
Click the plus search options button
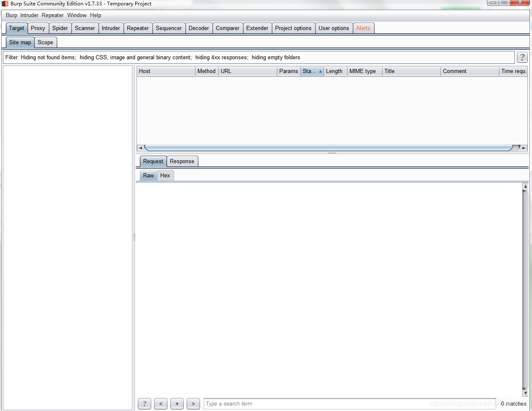[177, 403]
